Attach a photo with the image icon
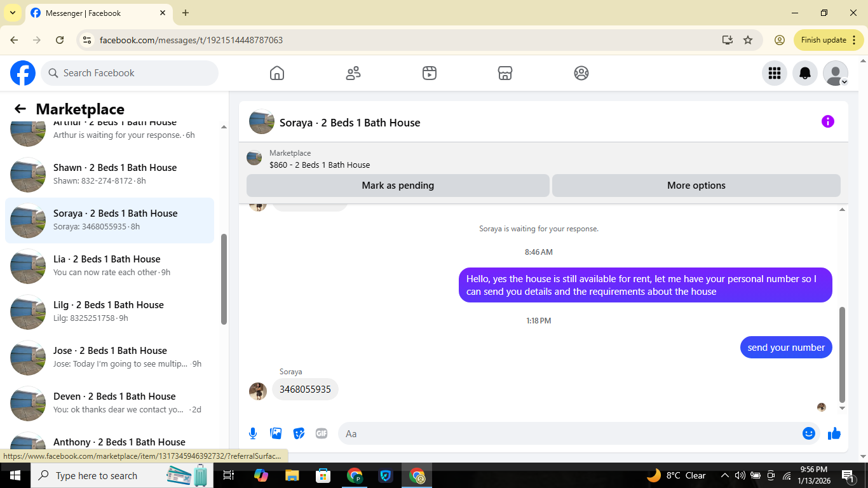Viewport: 868px width, 488px height. pos(276,433)
